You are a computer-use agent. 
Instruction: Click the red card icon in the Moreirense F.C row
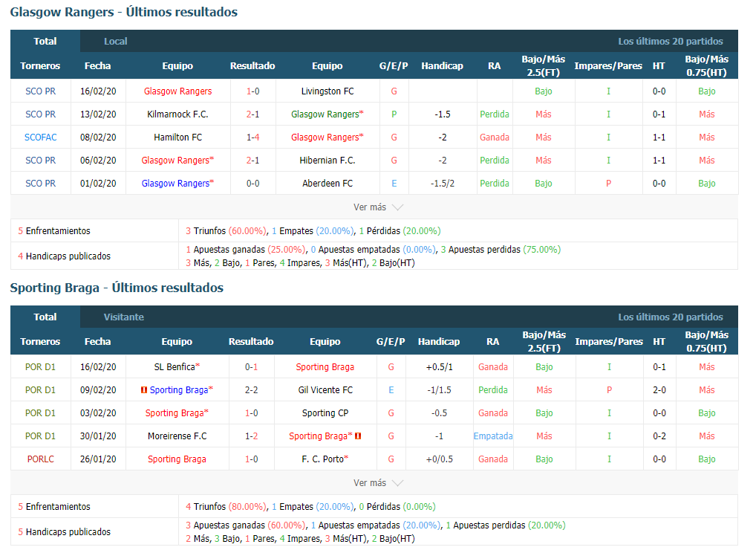358,436
